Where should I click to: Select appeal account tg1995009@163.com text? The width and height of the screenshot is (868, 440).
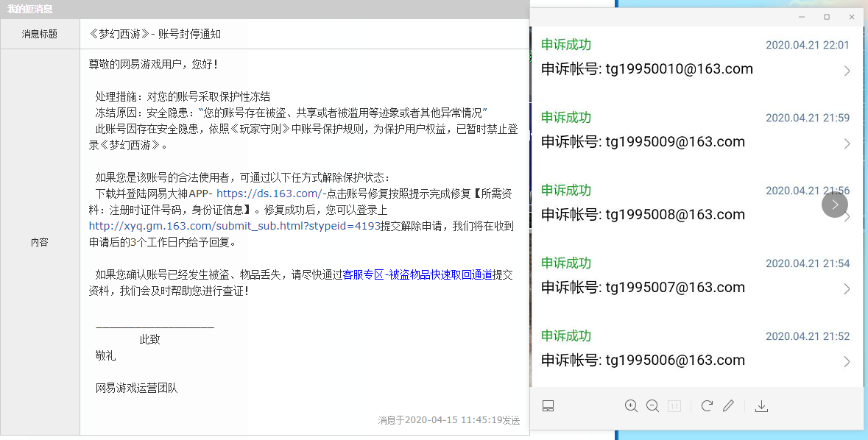click(x=675, y=142)
